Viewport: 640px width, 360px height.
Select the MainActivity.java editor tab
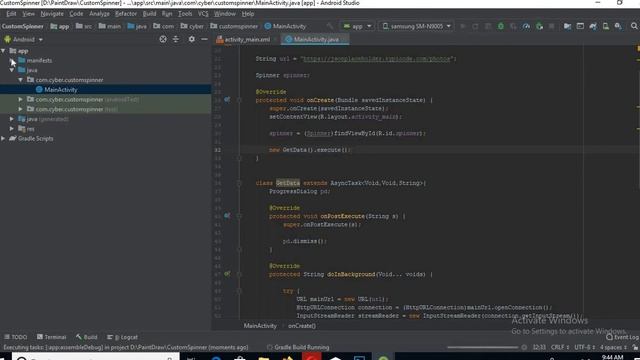click(316, 40)
